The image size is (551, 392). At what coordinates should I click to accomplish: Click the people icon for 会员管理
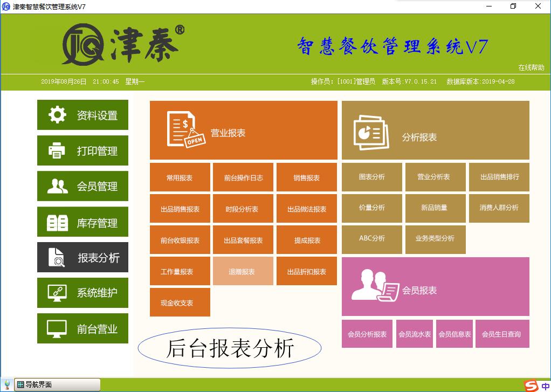pos(57,186)
